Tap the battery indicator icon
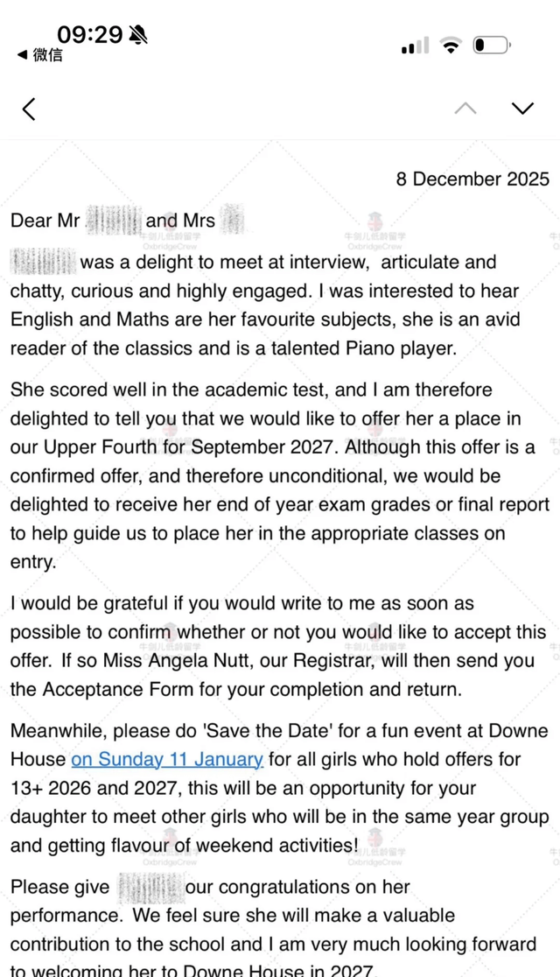 pyautogui.click(x=492, y=46)
